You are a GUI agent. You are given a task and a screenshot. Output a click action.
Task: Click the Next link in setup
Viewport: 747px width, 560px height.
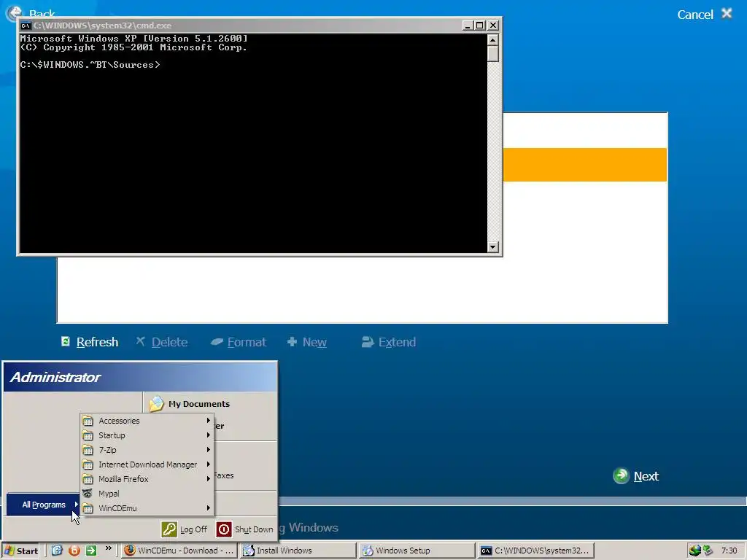pos(646,476)
